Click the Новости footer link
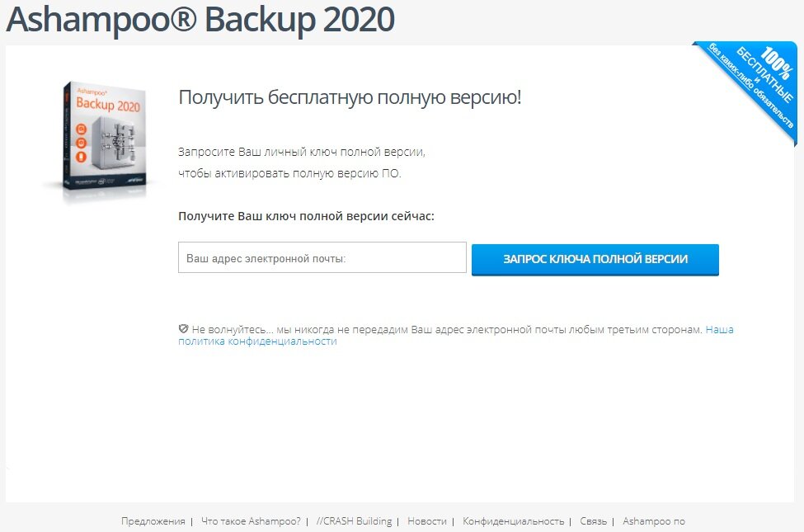Image resolution: width=804 pixels, height=532 pixels. 428,521
